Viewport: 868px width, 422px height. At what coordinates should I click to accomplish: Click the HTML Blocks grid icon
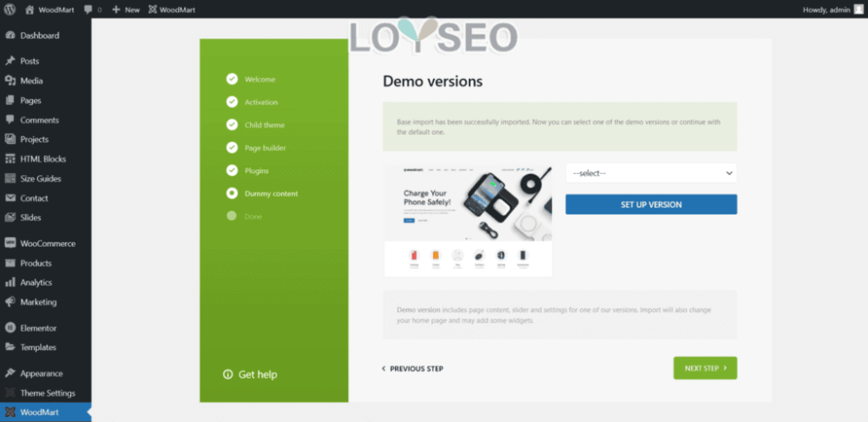[x=10, y=159]
